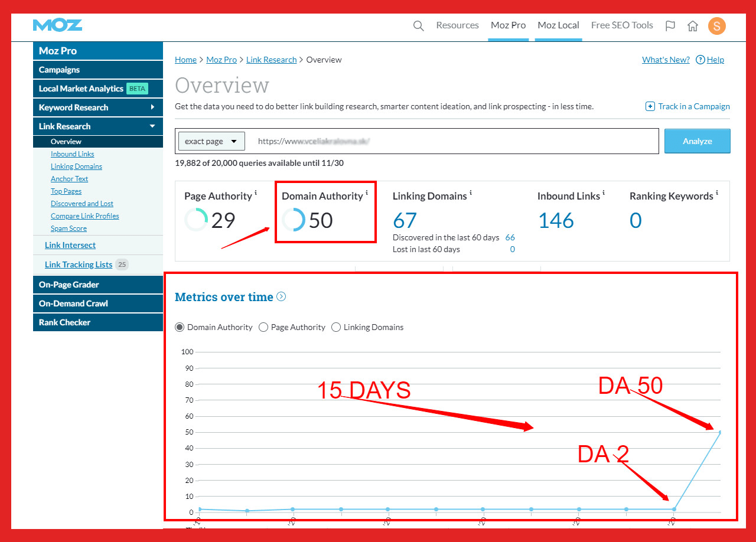Click the Analyze button
Screen dimensions: 756x542
(x=698, y=141)
